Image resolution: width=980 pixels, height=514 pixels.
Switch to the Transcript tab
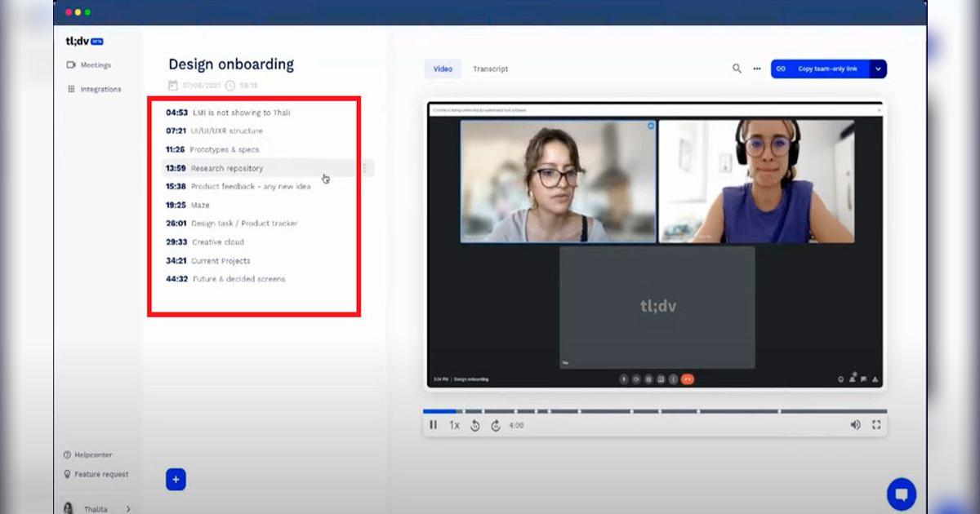[x=490, y=69]
